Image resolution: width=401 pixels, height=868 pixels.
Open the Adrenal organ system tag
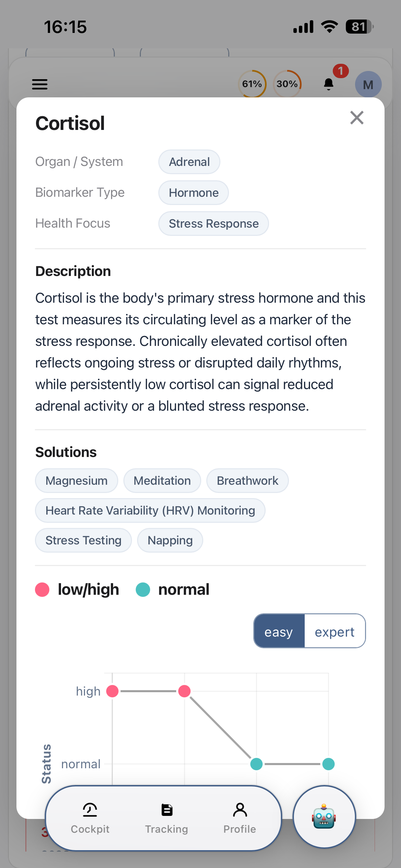[189, 162]
